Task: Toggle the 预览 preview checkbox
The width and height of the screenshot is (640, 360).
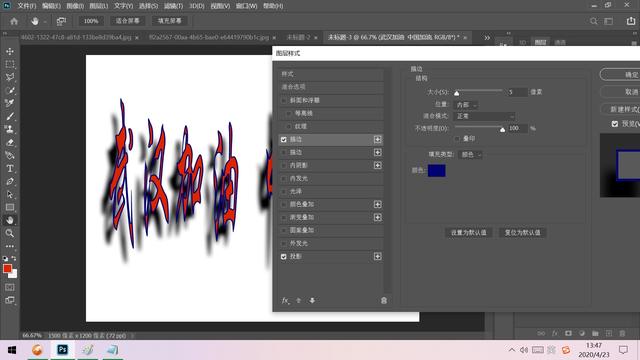Action: click(615, 124)
